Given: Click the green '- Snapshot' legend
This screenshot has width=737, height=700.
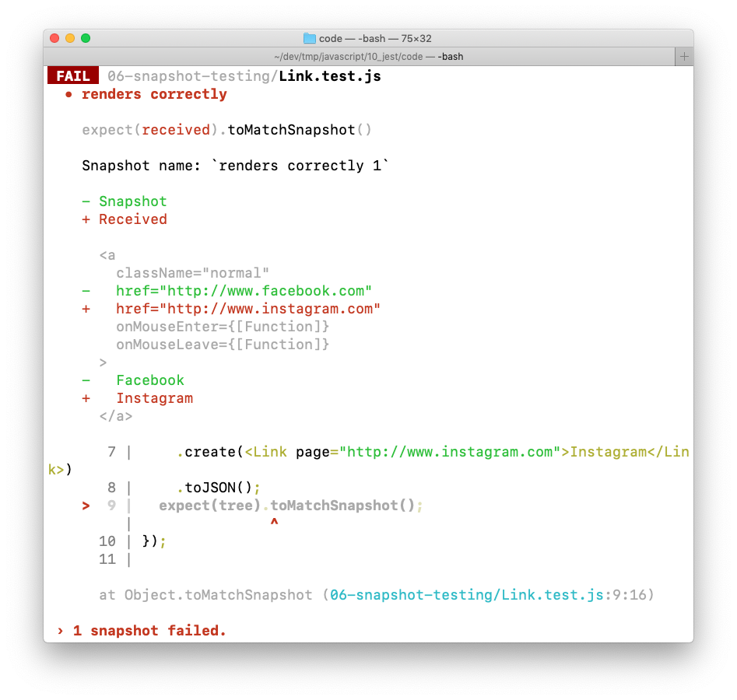Looking at the screenshot, I should point(124,201).
